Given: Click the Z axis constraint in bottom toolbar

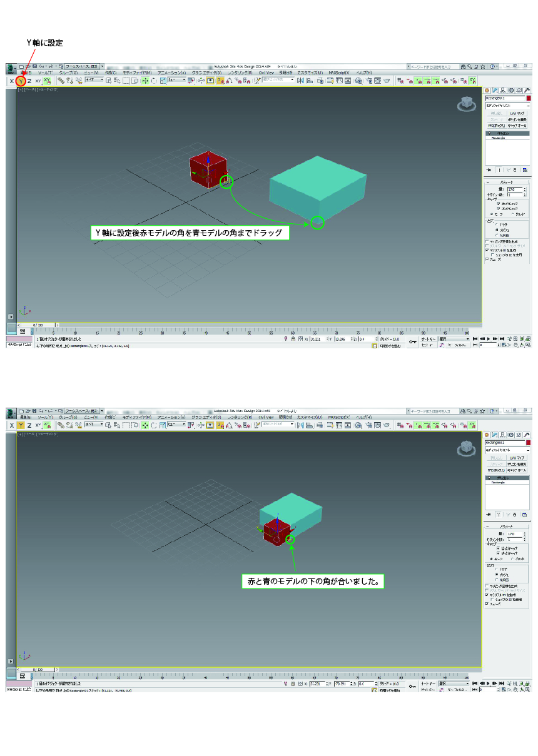Looking at the screenshot, I should pyautogui.click(x=29, y=425).
